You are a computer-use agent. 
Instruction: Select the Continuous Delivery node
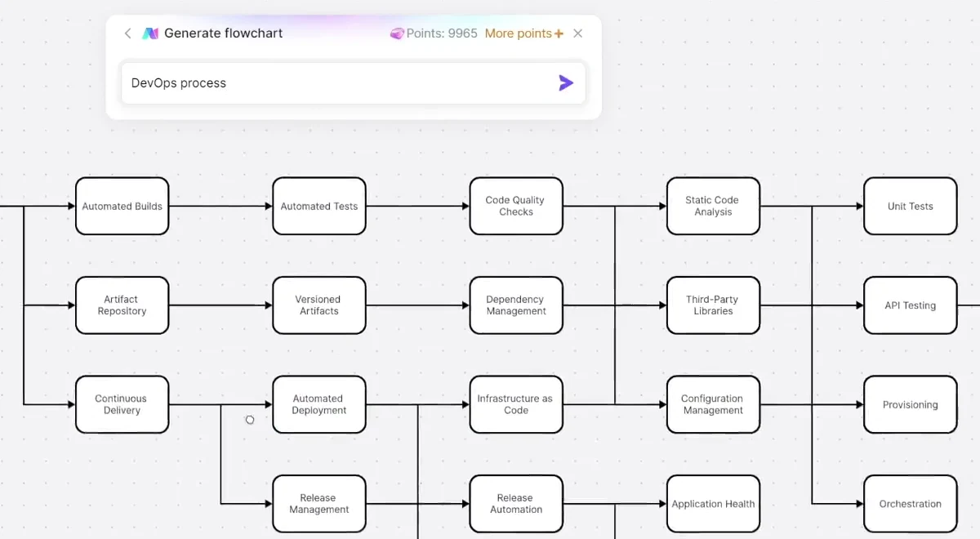122,405
